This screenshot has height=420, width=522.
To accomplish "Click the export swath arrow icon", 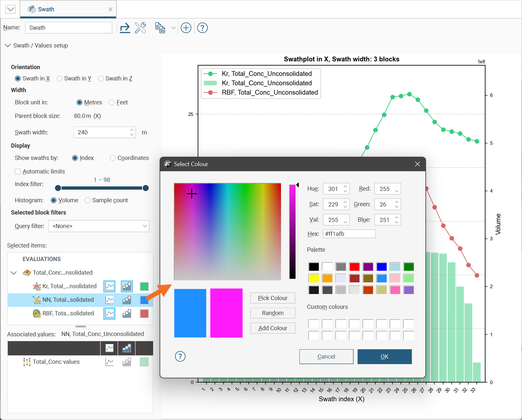I will click(x=125, y=28).
